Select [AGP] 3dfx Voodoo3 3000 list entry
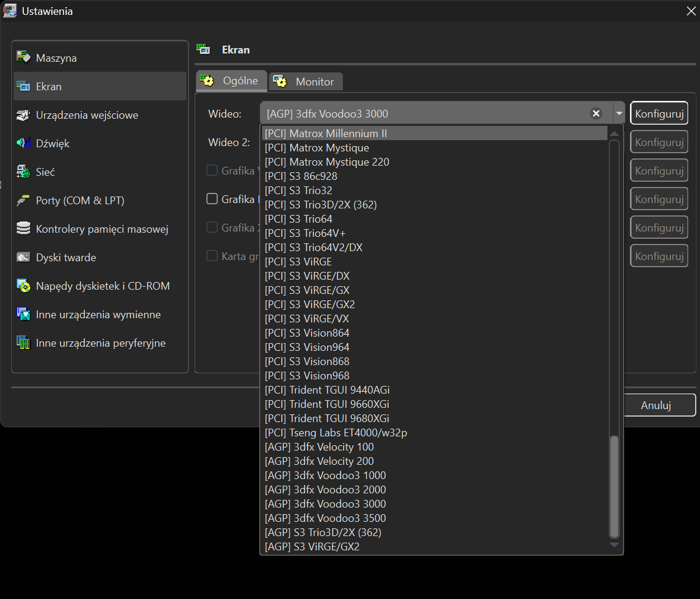This screenshot has height=599, width=700. 434,504
